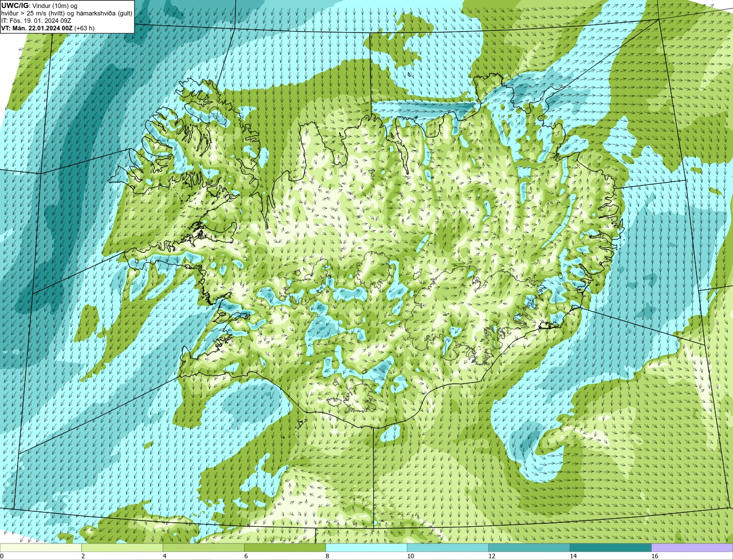Click the title line 'UWC/IG: Vindur (10m) og'
This screenshot has height=560, width=733.
point(39,5)
